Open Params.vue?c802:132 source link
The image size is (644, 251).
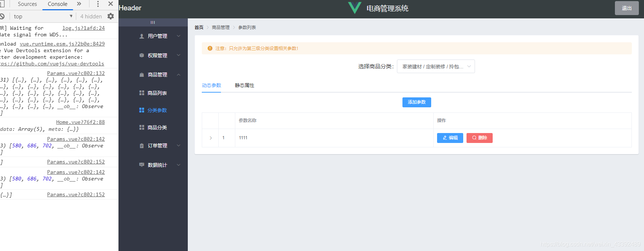point(76,73)
